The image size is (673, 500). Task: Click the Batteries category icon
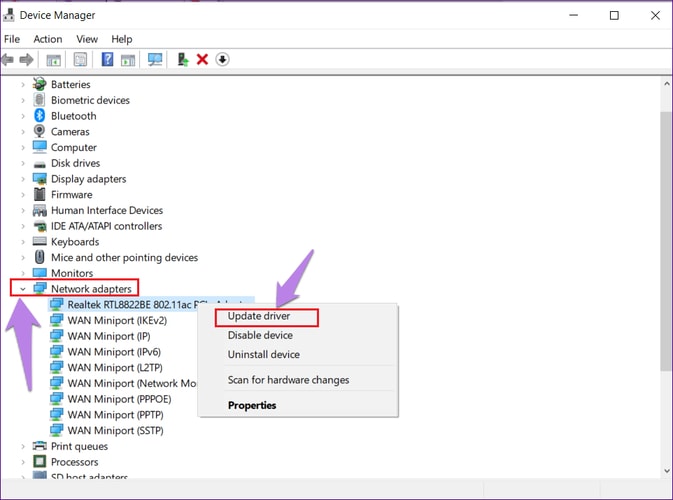coord(39,84)
